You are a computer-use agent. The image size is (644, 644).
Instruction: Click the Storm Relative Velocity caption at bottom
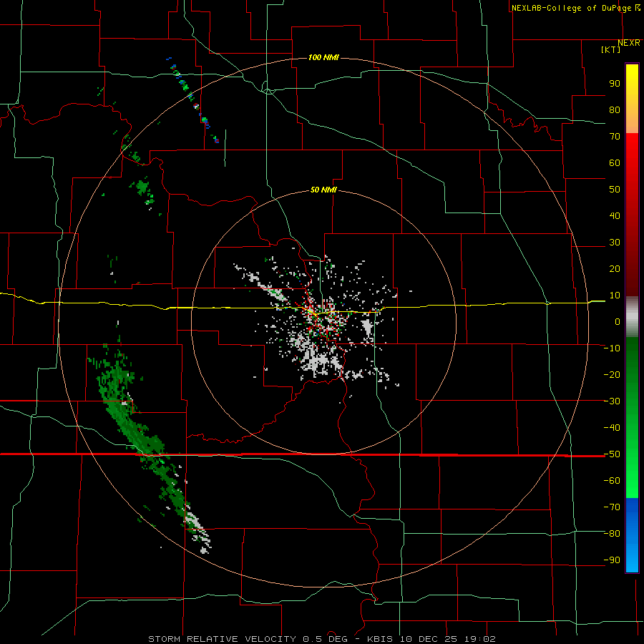(x=322, y=639)
